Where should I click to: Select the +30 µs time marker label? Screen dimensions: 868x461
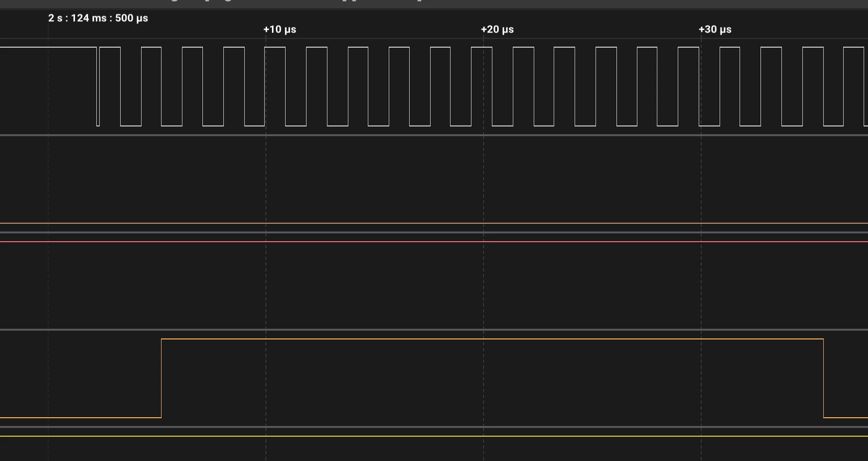[715, 29]
